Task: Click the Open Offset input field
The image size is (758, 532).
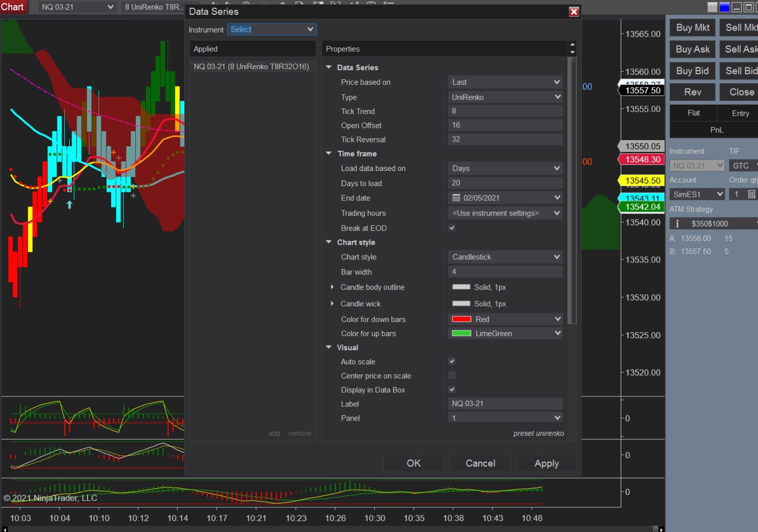Action: [505, 125]
